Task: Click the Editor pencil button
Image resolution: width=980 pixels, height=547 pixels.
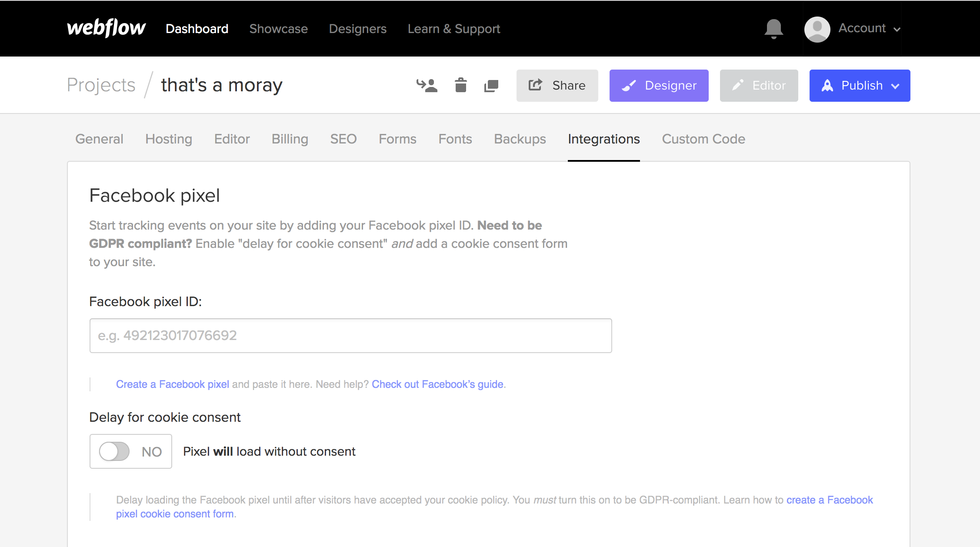Action: 759,86
